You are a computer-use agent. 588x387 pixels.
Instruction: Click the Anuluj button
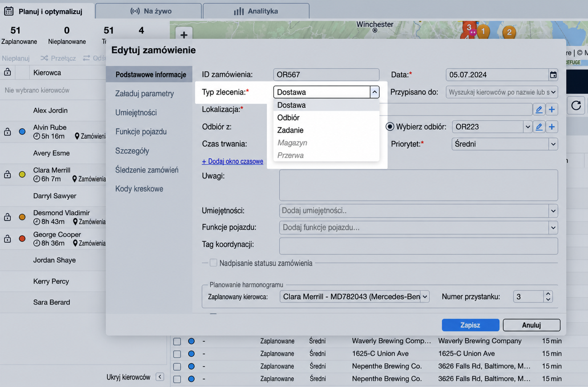[x=531, y=325]
